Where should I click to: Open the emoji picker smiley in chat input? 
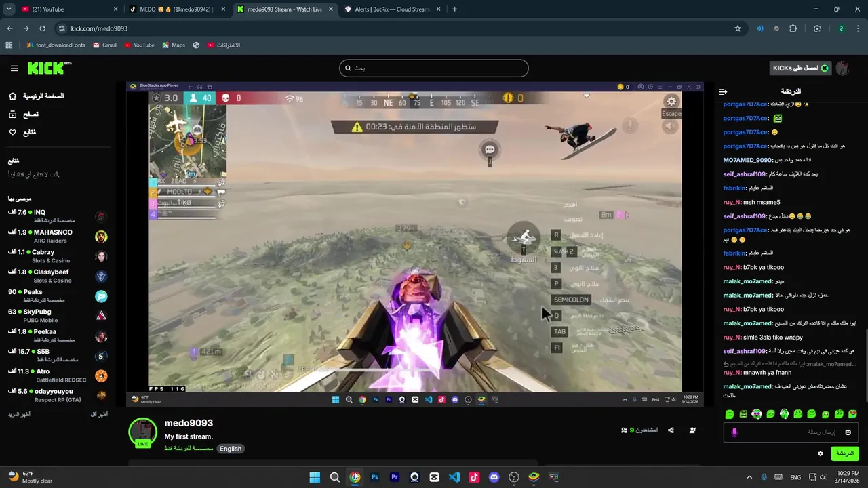848,432
